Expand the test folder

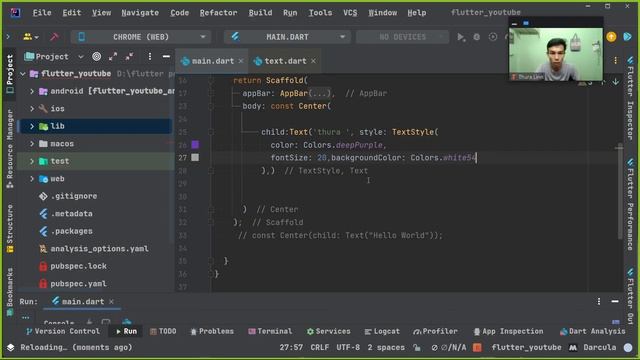32,161
